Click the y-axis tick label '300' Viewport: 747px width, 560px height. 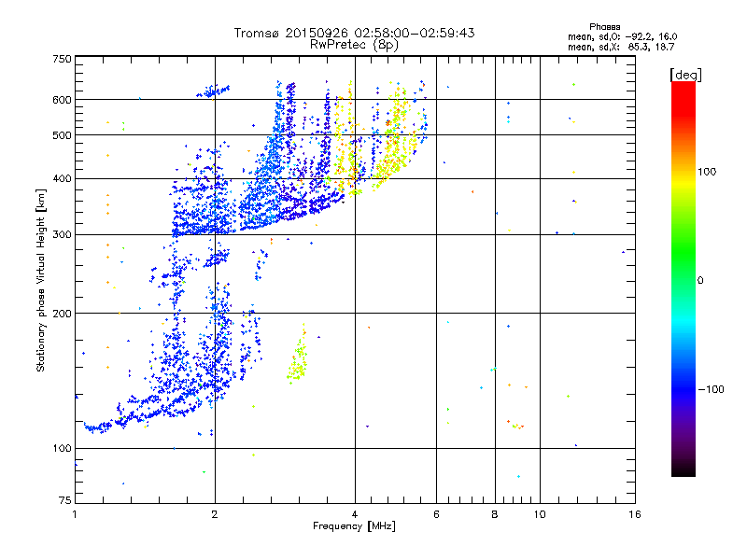tap(62, 235)
